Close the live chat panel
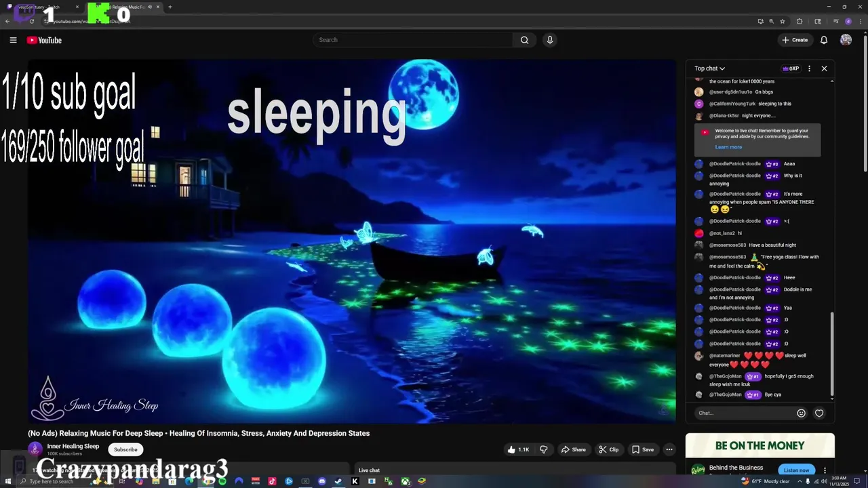The height and width of the screenshot is (488, 868). [x=824, y=68]
